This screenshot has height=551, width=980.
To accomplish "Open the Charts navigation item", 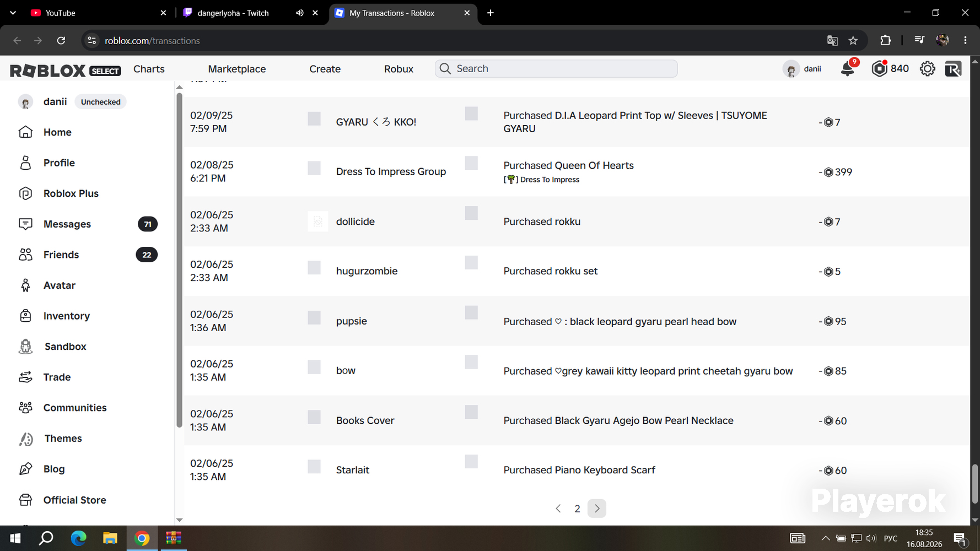I will 149,69.
